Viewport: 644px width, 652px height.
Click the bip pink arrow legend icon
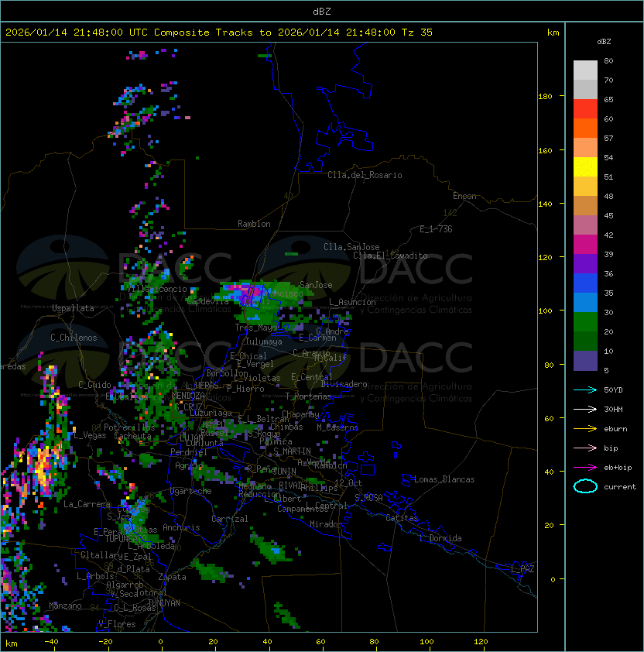585,448
